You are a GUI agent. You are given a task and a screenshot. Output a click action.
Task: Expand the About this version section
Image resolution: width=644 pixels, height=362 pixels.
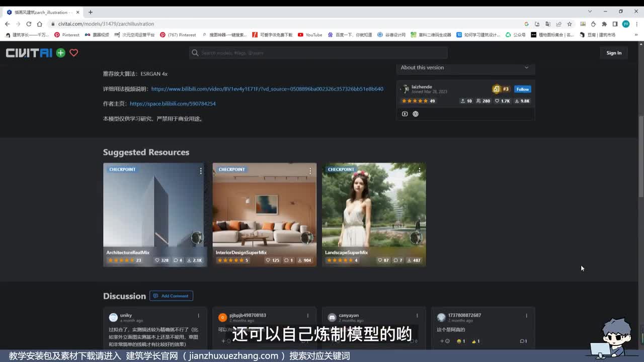pyautogui.click(x=465, y=67)
